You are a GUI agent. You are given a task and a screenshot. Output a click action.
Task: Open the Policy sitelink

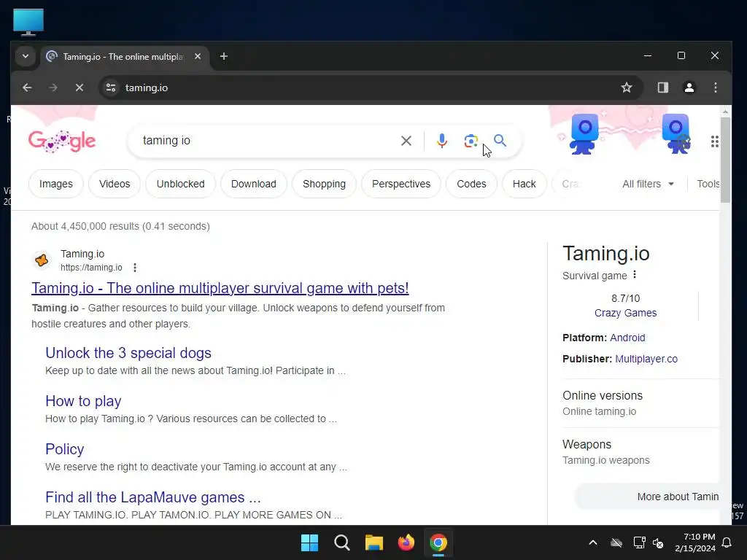64,449
